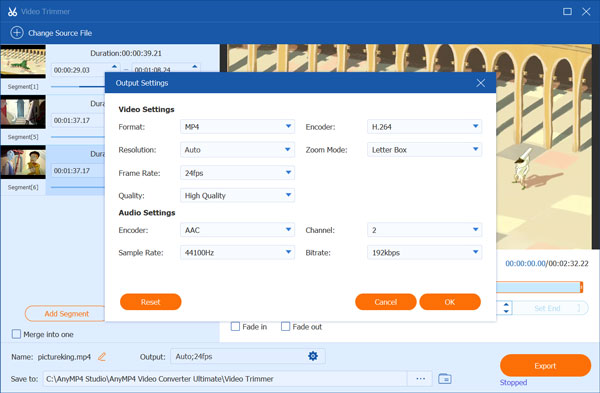Click the Segment[1] range slider
This screenshot has width=600, height=393.
[x=78, y=87]
